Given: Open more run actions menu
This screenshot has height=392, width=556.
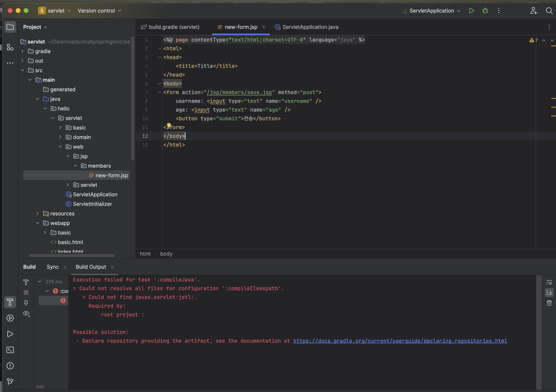Looking at the screenshot, I should click(x=499, y=11).
